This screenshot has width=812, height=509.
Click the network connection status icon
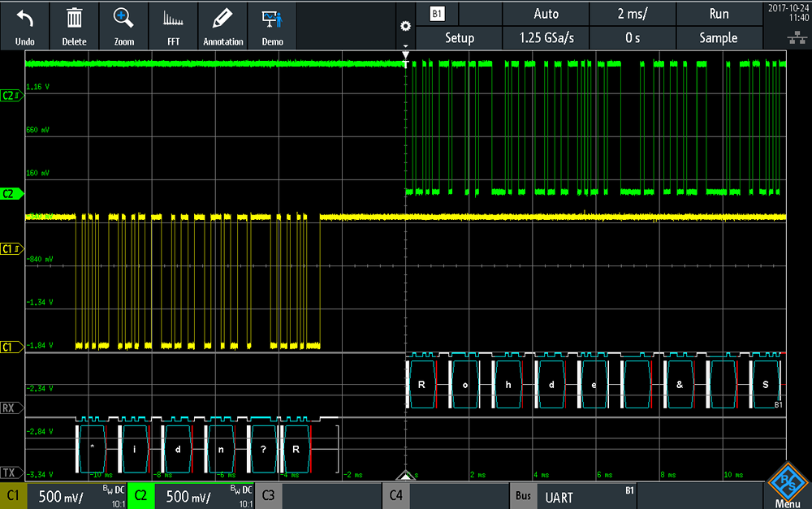coord(797,37)
